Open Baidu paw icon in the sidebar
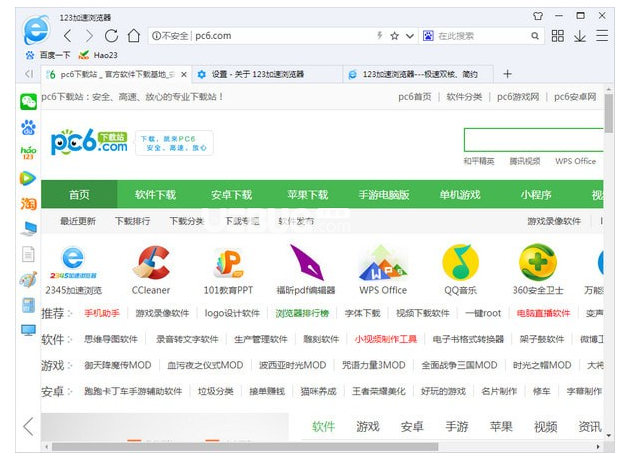The image size is (623, 460). pyautogui.click(x=28, y=127)
